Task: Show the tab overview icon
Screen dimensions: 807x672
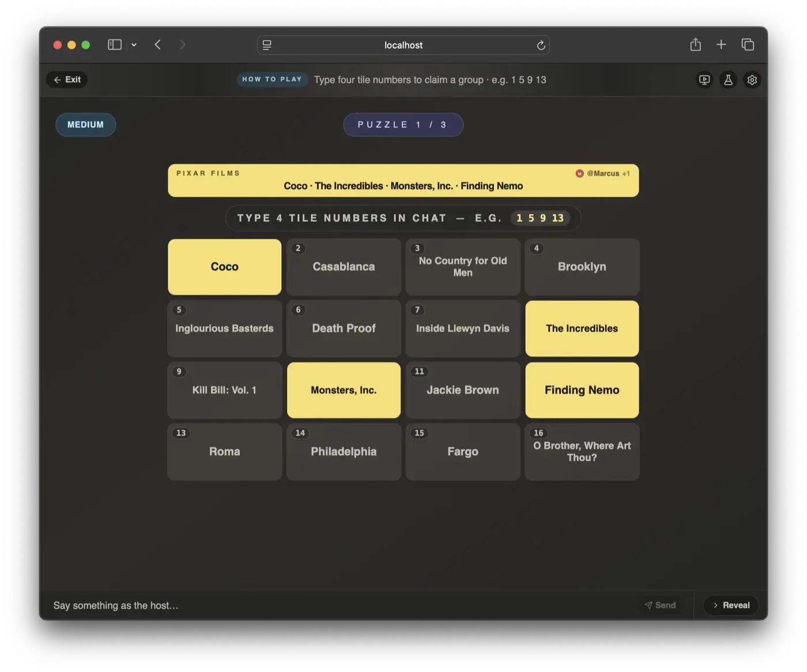Action: coord(748,45)
